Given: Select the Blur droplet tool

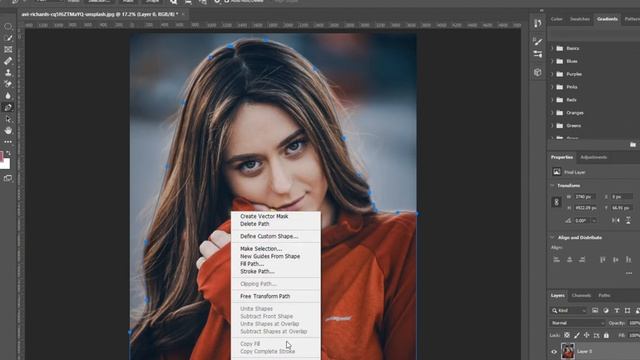Looking at the screenshot, I should pos(8,96).
